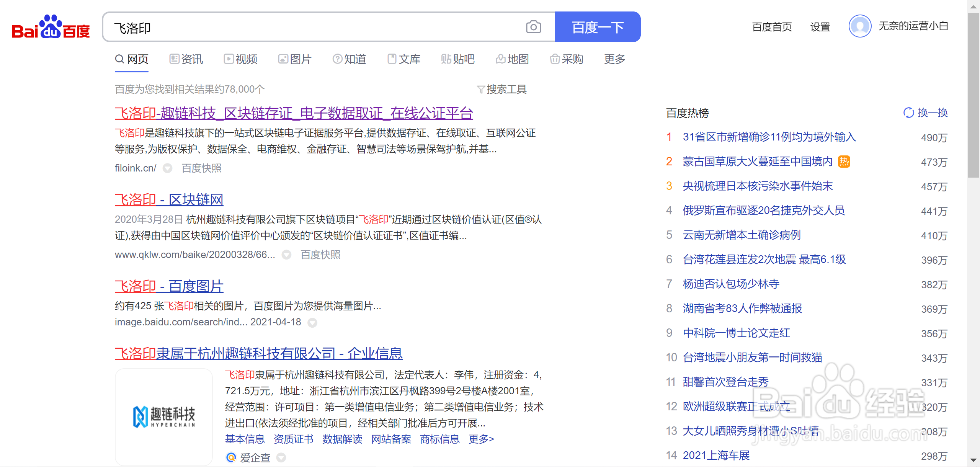Image resolution: width=980 pixels, height=467 pixels.
Task: Switch to the 文库 tab
Action: [403, 59]
